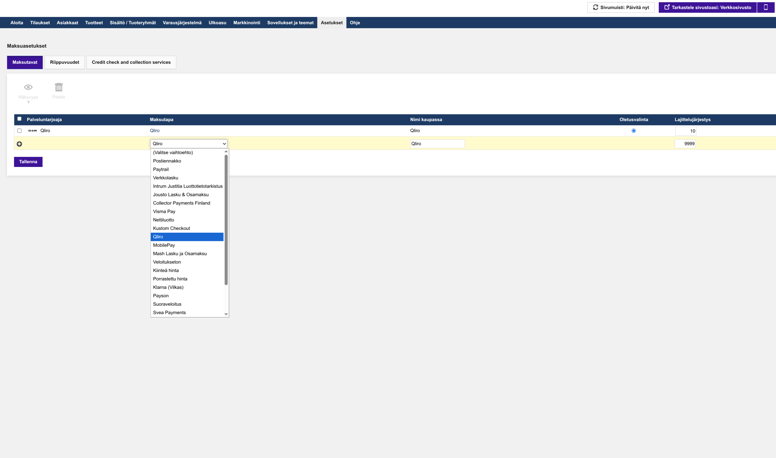Screen dimensions: 776x458
Task: Open the Maksutapa dropdown showing Qliro
Action: (x=189, y=144)
